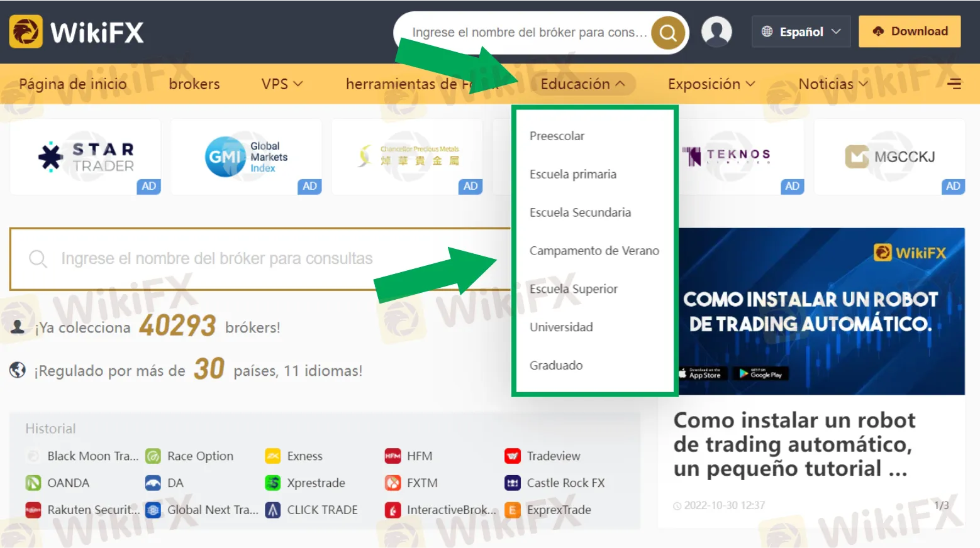Screen dimensions: 980x548
Task: Expand the Exposición menu
Action: click(711, 84)
